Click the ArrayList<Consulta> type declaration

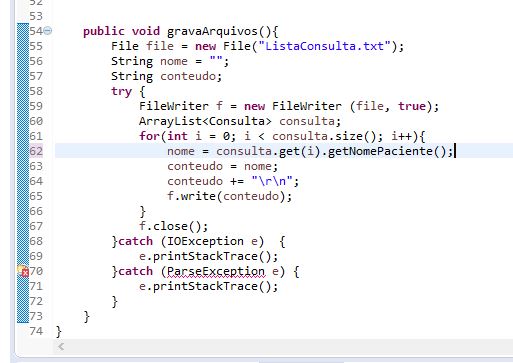(x=205, y=121)
